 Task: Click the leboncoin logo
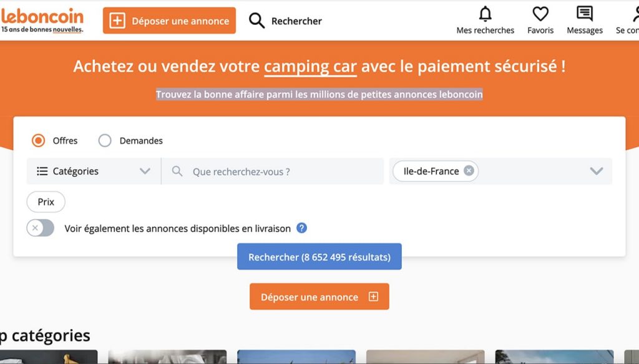(x=42, y=21)
